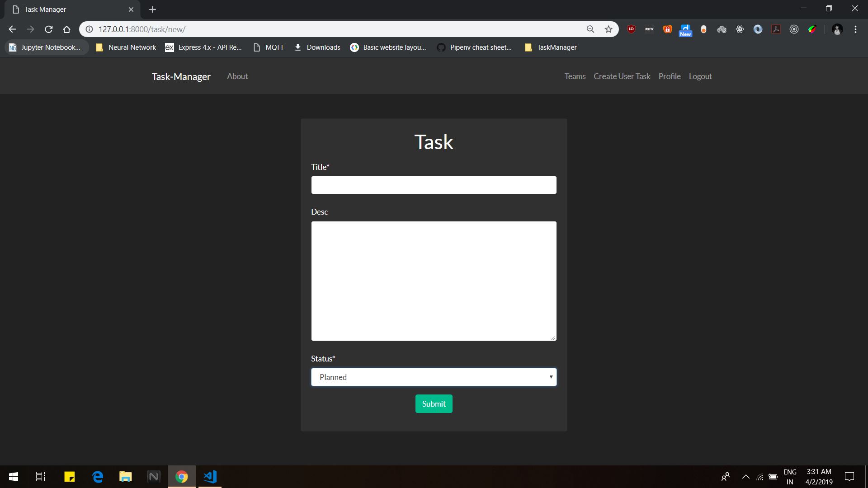The height and width of the screenshot is (488, 868).
Task: Open Express 4.x API bookmark
Action: click(x=203, y=47)
